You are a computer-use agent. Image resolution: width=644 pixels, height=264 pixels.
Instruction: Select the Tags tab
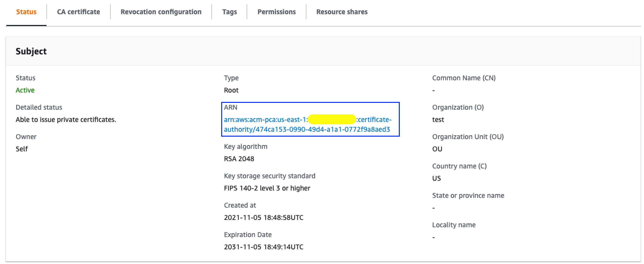pyautogui.click(x=229, y=12)
